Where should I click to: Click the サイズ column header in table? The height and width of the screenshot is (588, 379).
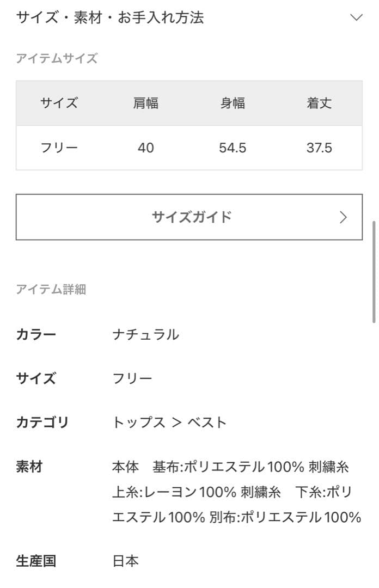click(x=59, y=103)
